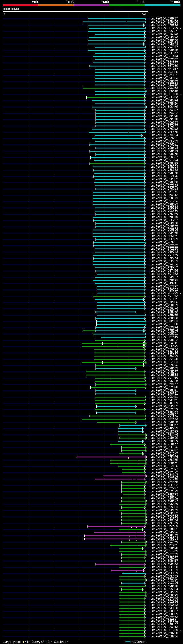183x644 pixels.
Task: Select the UniRef100_A9RWD2 label
Action: pyautogui.click(x=164, y=406)
